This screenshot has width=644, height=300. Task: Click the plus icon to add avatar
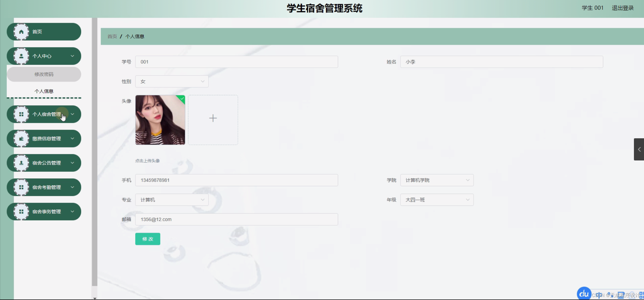pos(213,118)
